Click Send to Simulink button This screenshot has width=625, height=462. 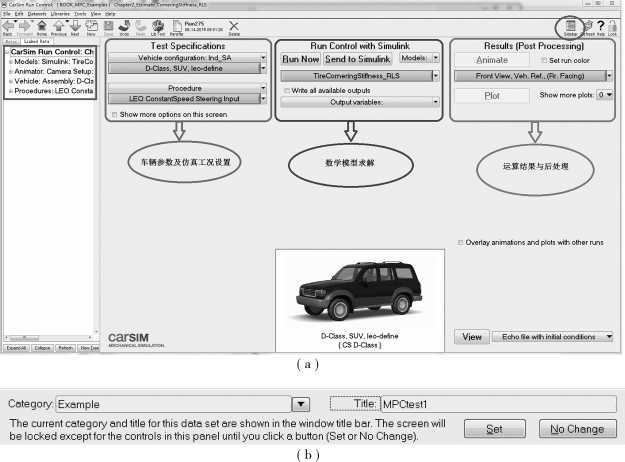tap(358, 59)
